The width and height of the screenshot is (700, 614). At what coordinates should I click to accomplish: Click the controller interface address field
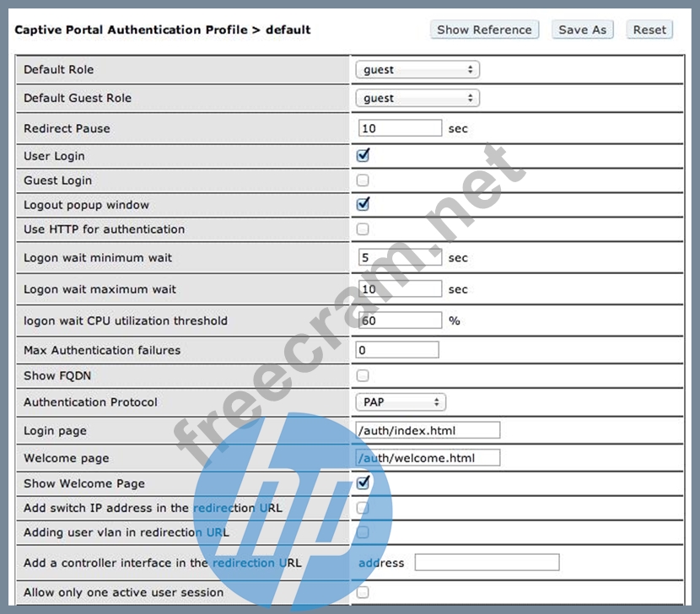(487, 563)
